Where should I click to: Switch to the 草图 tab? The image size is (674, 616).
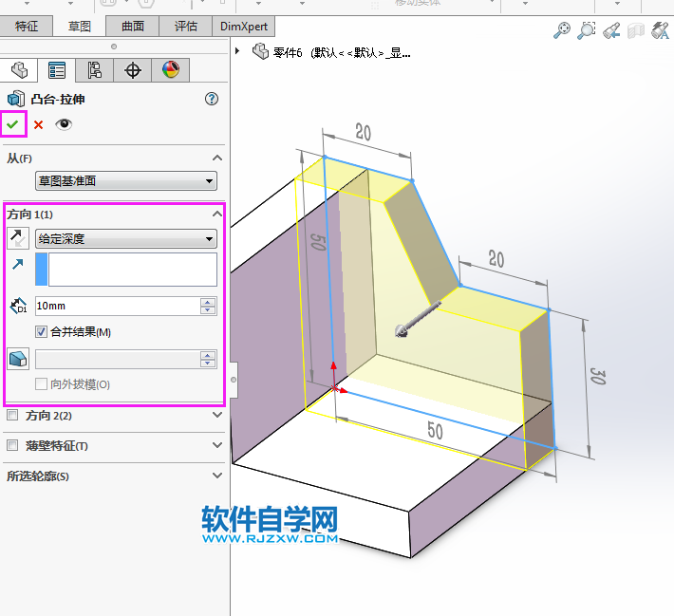pos(79,27)
